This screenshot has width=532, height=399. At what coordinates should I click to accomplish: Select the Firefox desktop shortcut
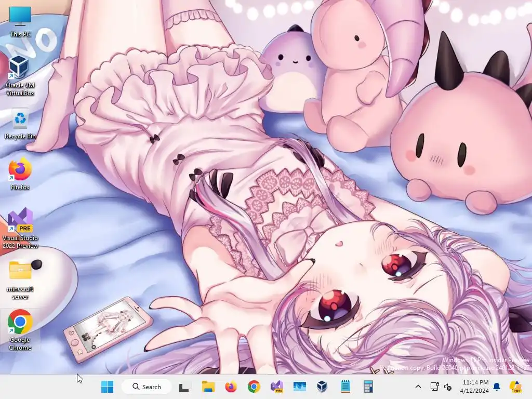20,174
